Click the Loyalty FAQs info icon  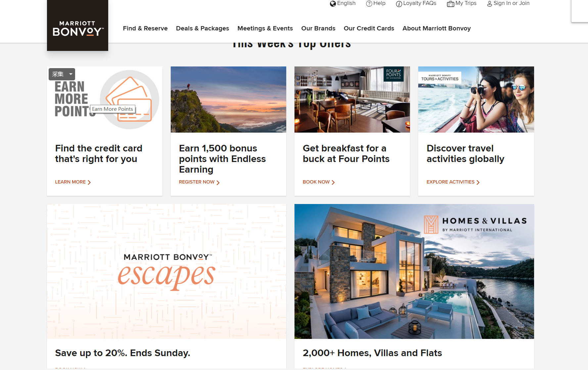[399, 4]
